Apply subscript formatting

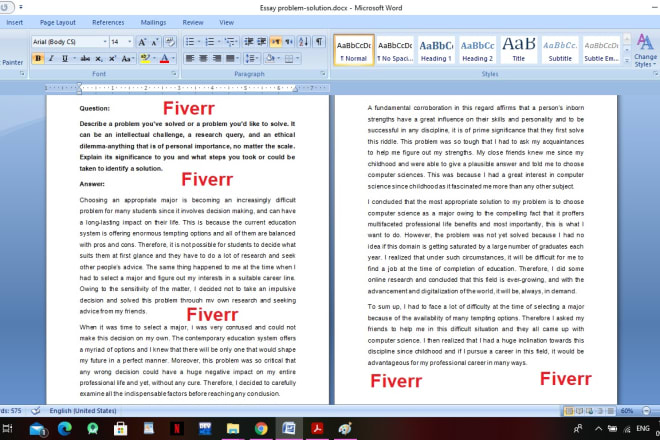click(98, 59)
